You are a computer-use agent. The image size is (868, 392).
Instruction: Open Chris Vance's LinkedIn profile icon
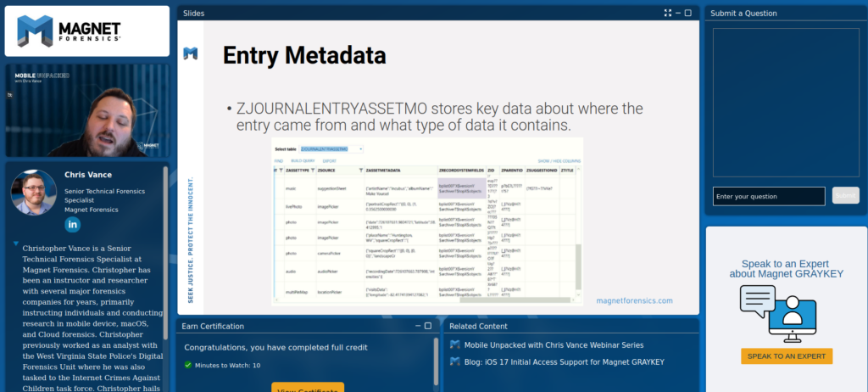[73, 225]
